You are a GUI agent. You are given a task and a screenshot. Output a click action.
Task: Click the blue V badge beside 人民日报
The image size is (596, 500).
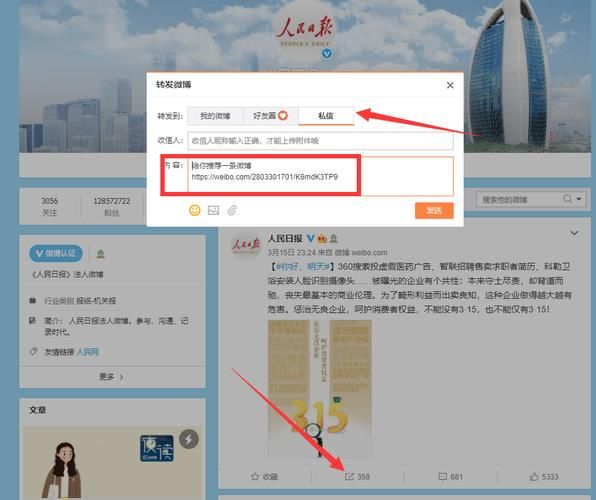(x=310, y=238)
